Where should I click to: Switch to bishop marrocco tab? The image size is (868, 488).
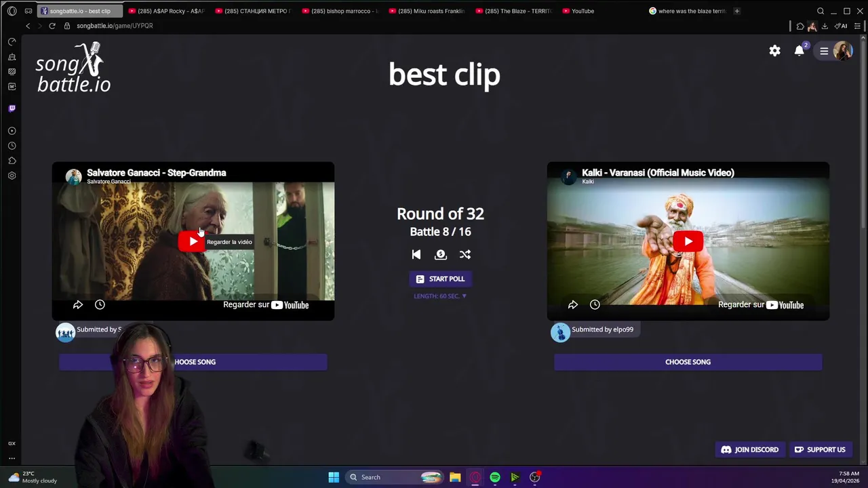pos(340,11)
